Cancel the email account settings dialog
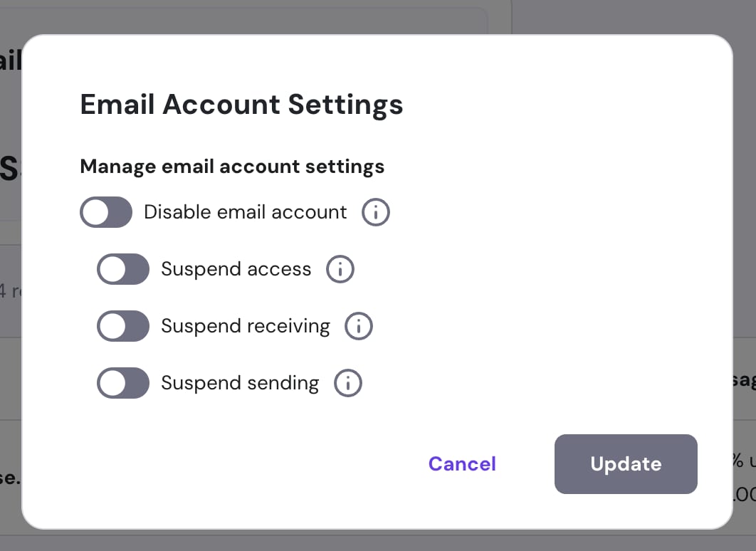This screenshot has height=551, width=756. pos(462,464)
